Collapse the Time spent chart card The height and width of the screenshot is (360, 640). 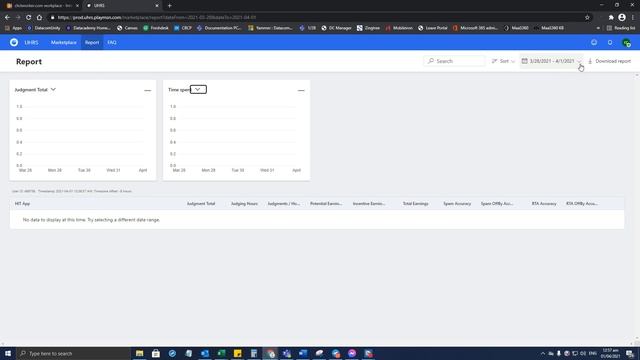pos(301,90)
